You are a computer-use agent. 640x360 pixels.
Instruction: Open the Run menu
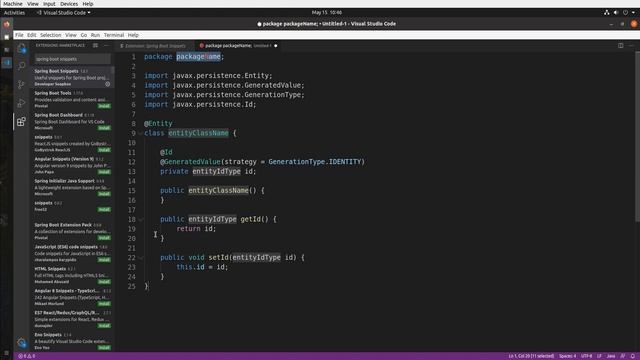[x=95, y=35]
